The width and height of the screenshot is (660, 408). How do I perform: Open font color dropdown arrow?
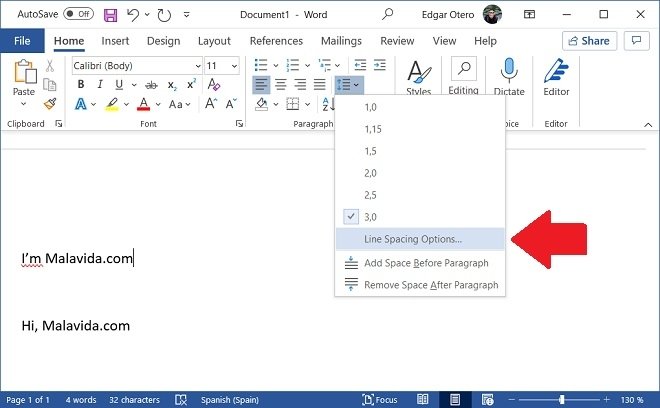point(158,104)
